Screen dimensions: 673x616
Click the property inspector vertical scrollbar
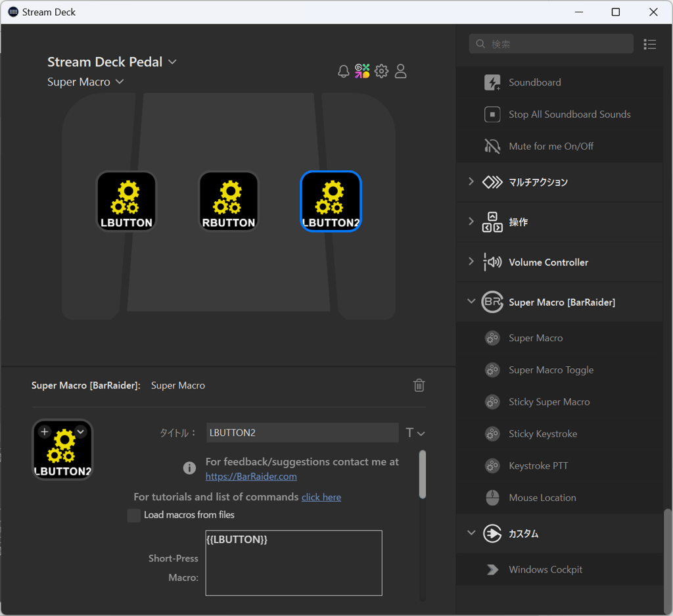(423, 475)
